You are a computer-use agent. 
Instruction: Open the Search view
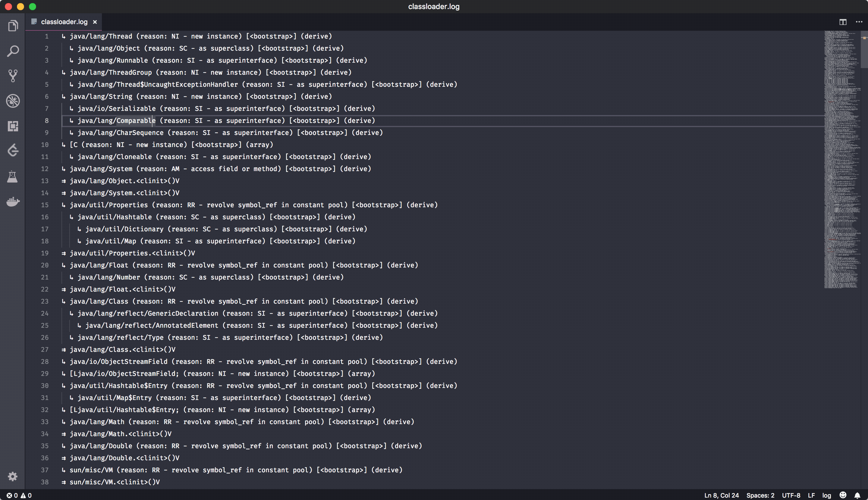click(x=13, y=51)
